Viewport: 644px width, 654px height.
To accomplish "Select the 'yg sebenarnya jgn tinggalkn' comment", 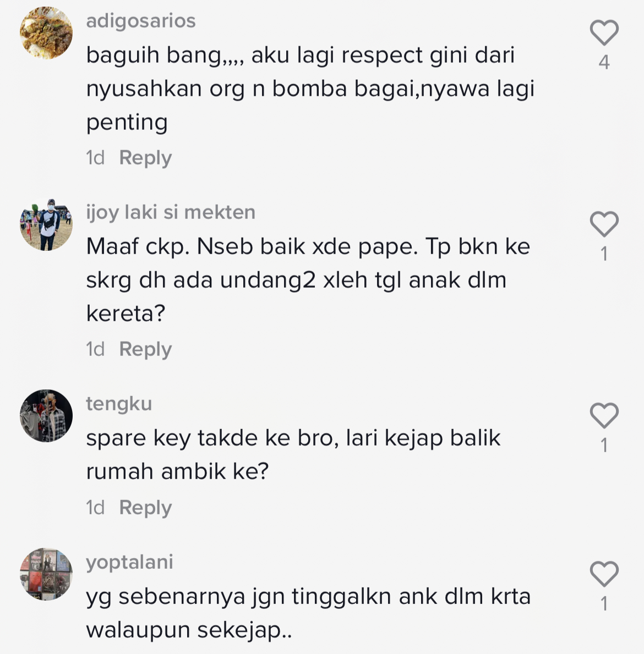I will click(308, 613).
